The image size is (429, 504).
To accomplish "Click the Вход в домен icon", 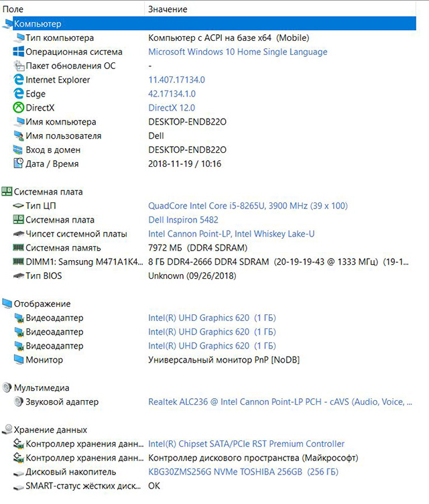I will (18, 149).
